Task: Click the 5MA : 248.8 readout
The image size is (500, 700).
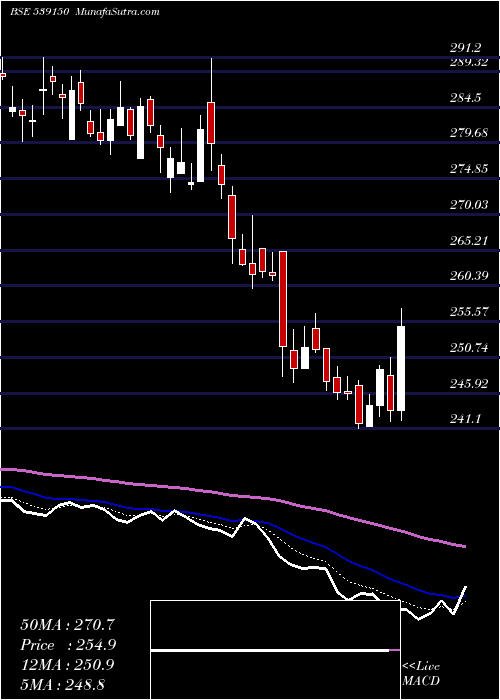Action: coord(62,684)
